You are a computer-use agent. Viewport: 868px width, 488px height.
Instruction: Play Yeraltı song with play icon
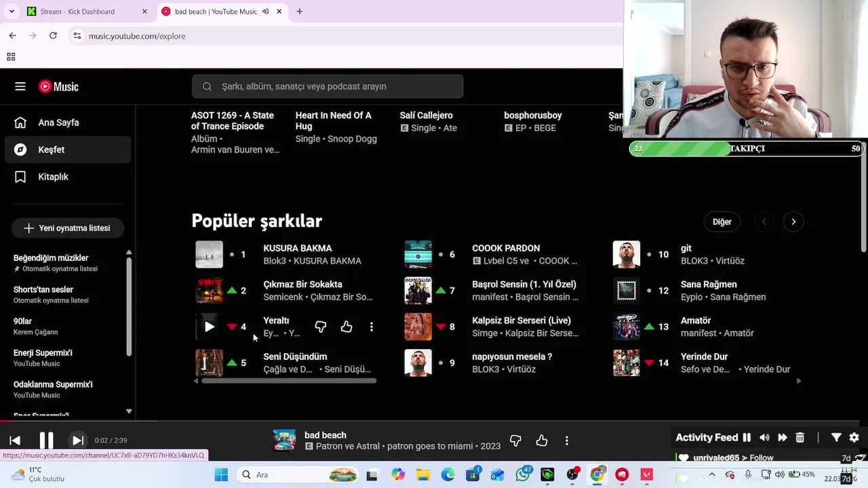pos(209,327)
